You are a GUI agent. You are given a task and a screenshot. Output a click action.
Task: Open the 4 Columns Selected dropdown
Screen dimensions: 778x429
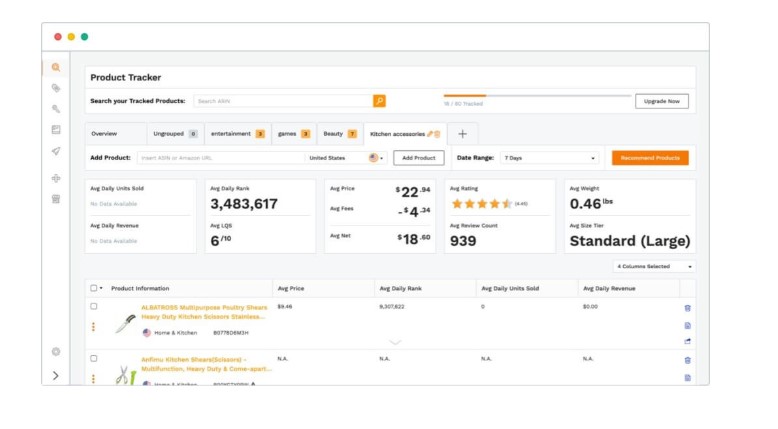click(x=654, y=266)
